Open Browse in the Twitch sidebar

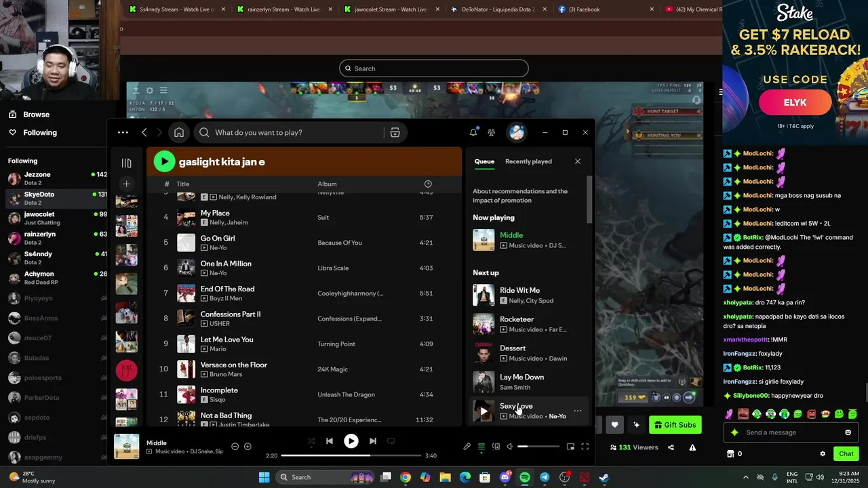[x=37, y=115]
